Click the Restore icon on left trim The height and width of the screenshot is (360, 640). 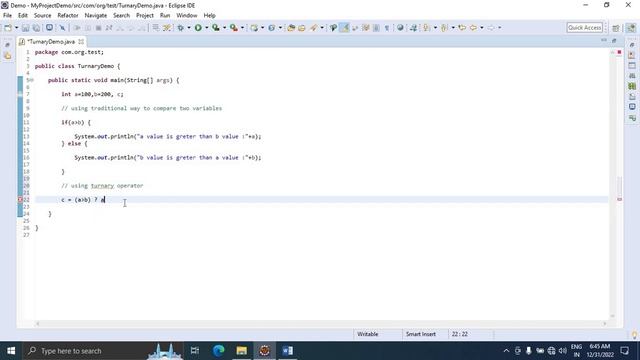point(8,45)
